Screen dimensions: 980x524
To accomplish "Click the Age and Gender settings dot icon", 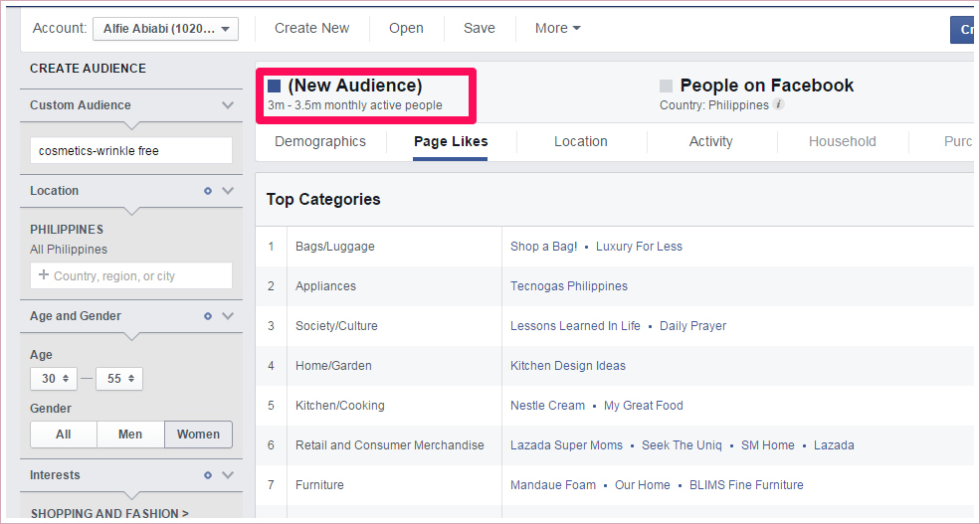I will tap(208, 316).
